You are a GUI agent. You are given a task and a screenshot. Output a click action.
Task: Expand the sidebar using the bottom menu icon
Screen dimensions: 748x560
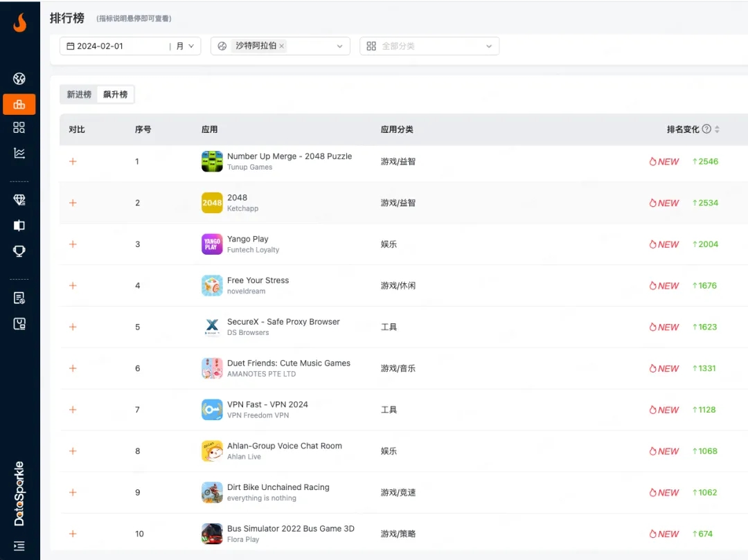pyautogui.click(x=19, y=546)
